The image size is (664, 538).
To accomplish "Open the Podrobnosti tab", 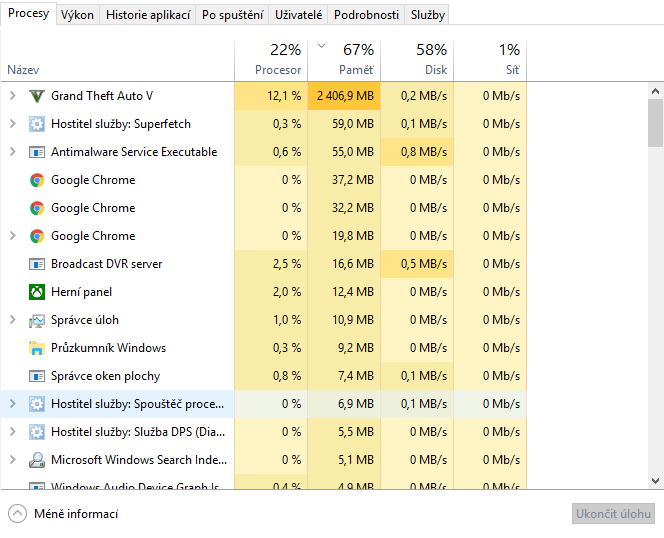I will point(366,15).
